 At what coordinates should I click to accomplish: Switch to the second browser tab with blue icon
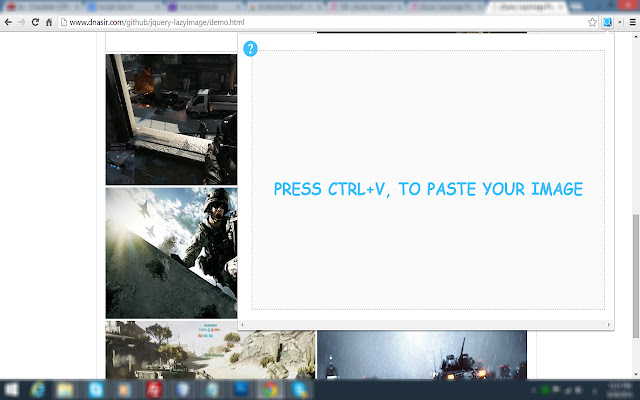[124, 7]
